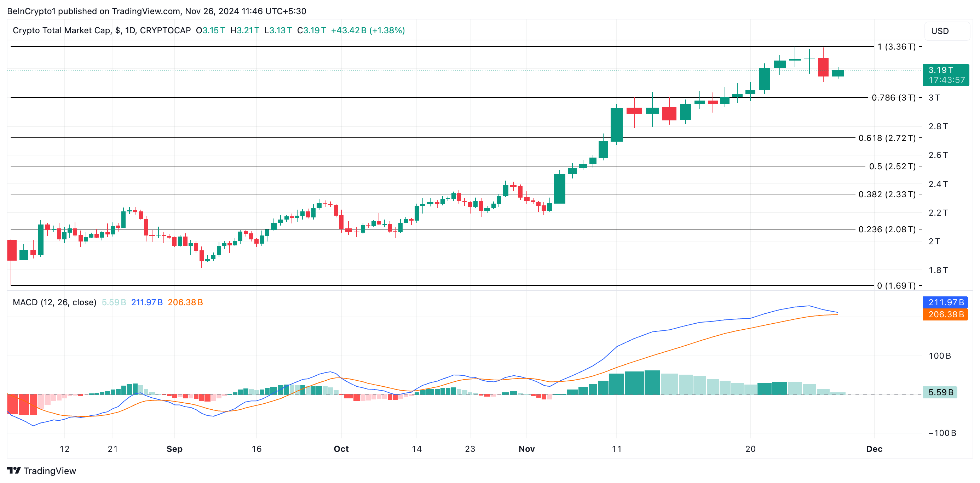Click the +43.42 B (+1.38%) change value
The width and height of the screenshot is (980, 483).
click(368, 30)
